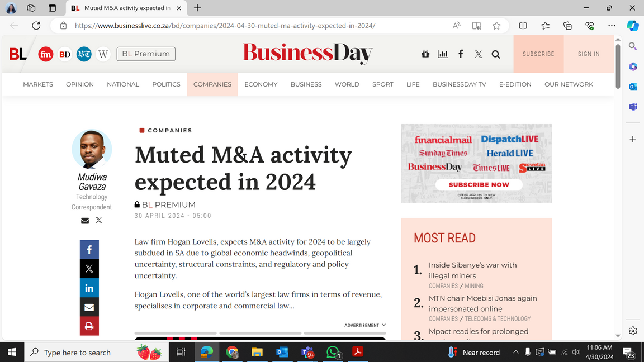Screen dimensions: 644x362
Task: Click the author profile photo
Action: pyautogui.click(x=92, y=149)
